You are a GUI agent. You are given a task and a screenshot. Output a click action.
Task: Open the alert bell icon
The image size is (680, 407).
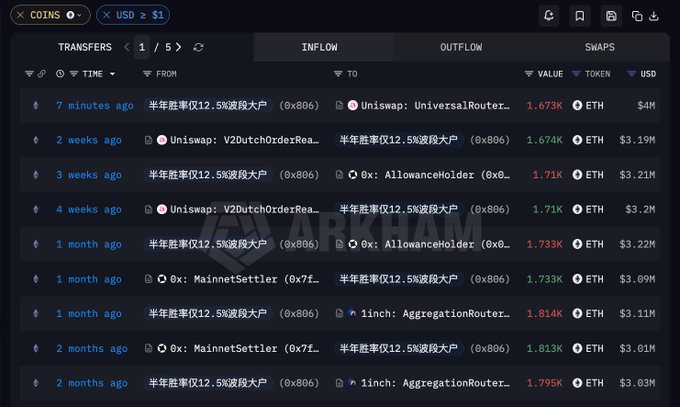point(549,16)
